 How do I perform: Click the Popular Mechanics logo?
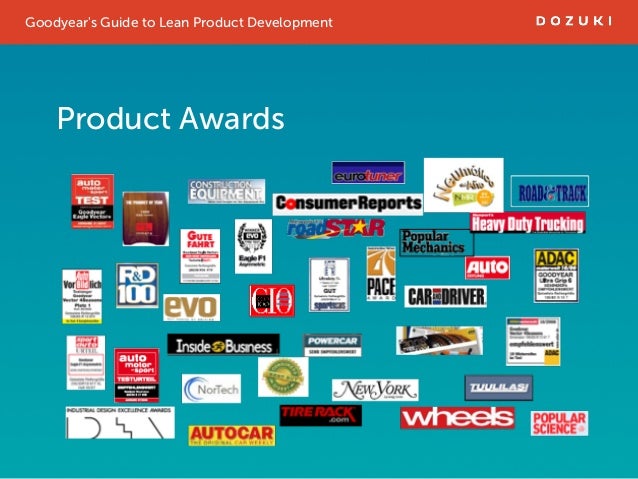pos(437,243)
